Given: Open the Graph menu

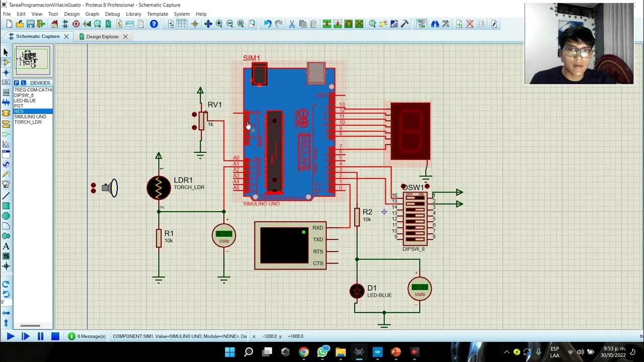Looking at the screenshot, I should 92,14.
